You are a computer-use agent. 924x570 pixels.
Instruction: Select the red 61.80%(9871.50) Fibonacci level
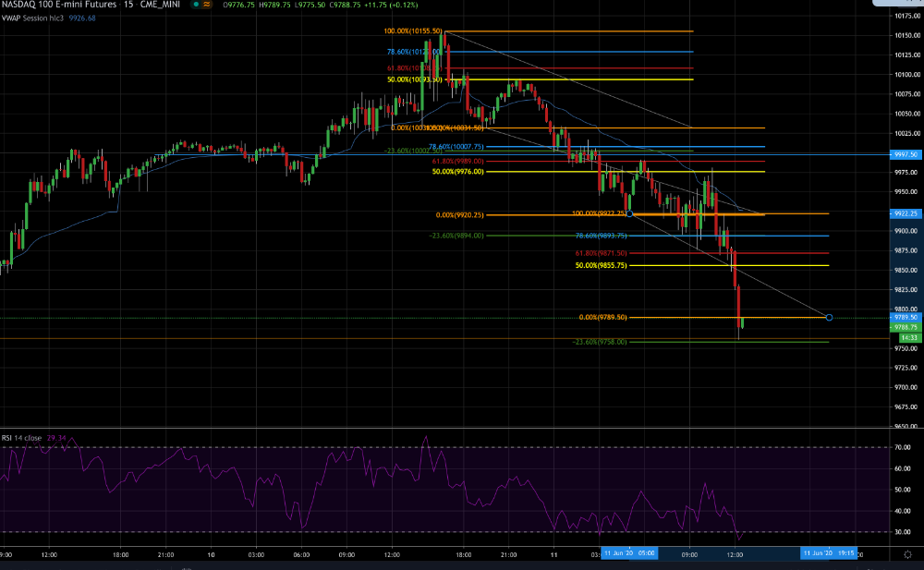click(602, 253)
